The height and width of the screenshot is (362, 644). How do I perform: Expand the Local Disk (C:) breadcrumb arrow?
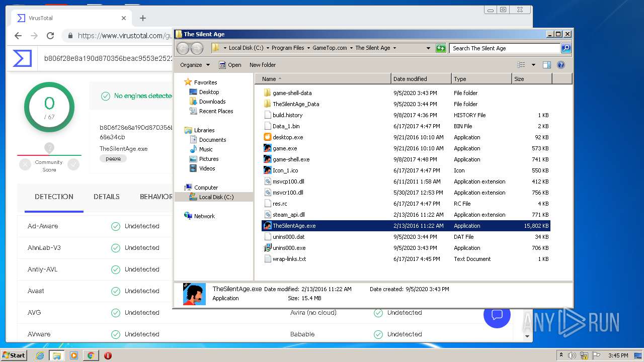click(268, 48)
